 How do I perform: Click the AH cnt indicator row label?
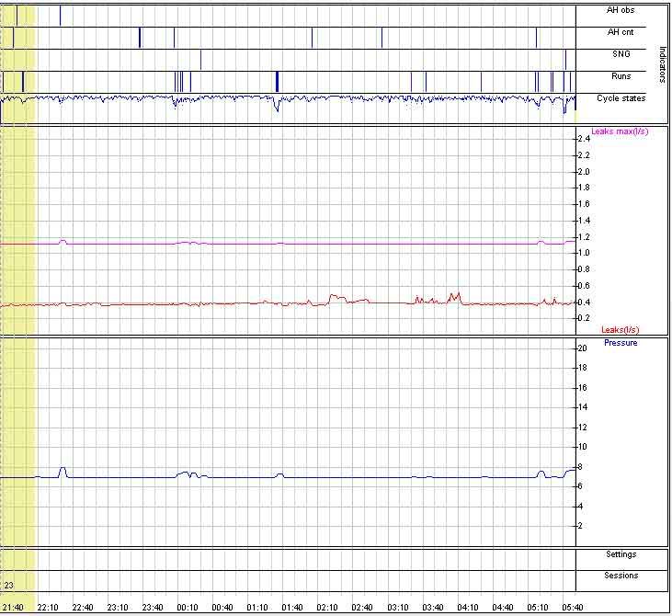click(x=621, y=32)
